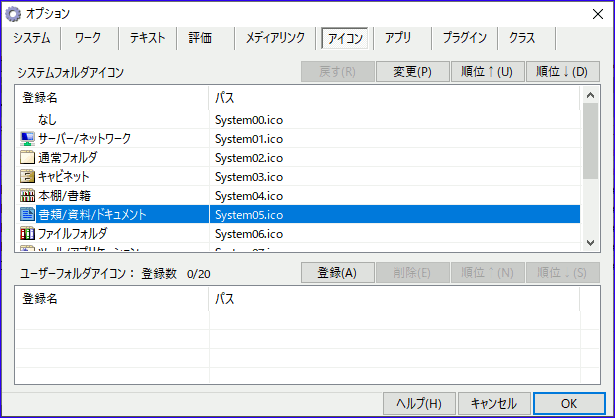Open the アプリ tab
Image resolution: width=615 pixels, height=418 pixels.
pyautogui.click(x=398, y=38)
